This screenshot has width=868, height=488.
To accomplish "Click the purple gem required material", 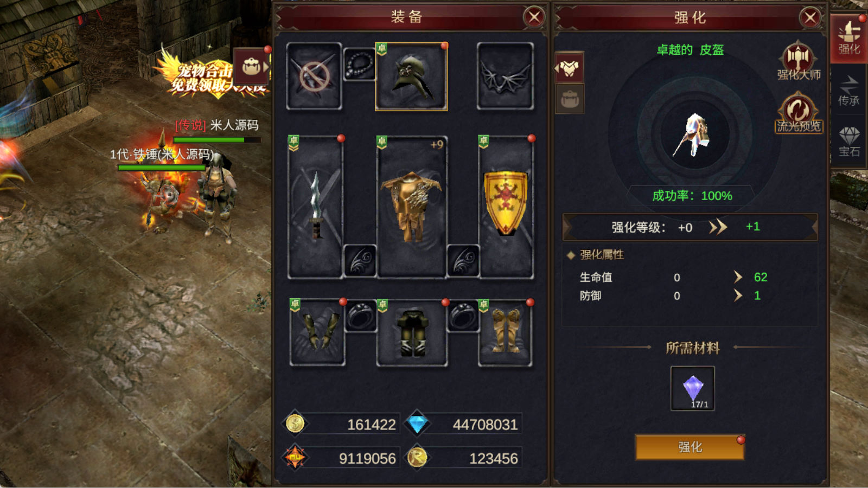I will (693, 388).
